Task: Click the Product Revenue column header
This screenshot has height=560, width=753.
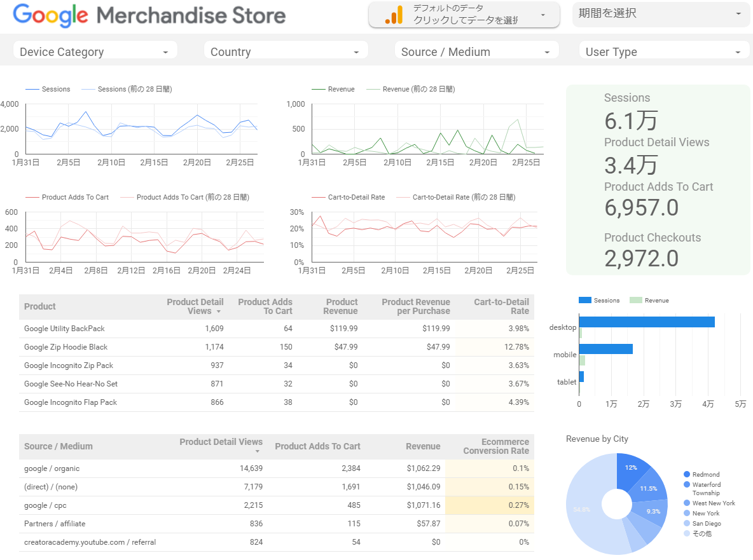Action: (x=341, y=306)
